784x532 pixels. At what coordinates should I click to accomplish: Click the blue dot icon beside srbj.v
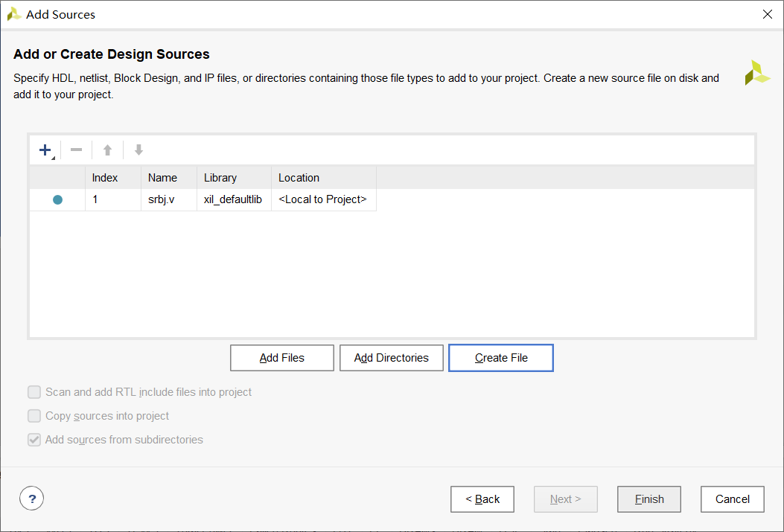click(57, 199)
